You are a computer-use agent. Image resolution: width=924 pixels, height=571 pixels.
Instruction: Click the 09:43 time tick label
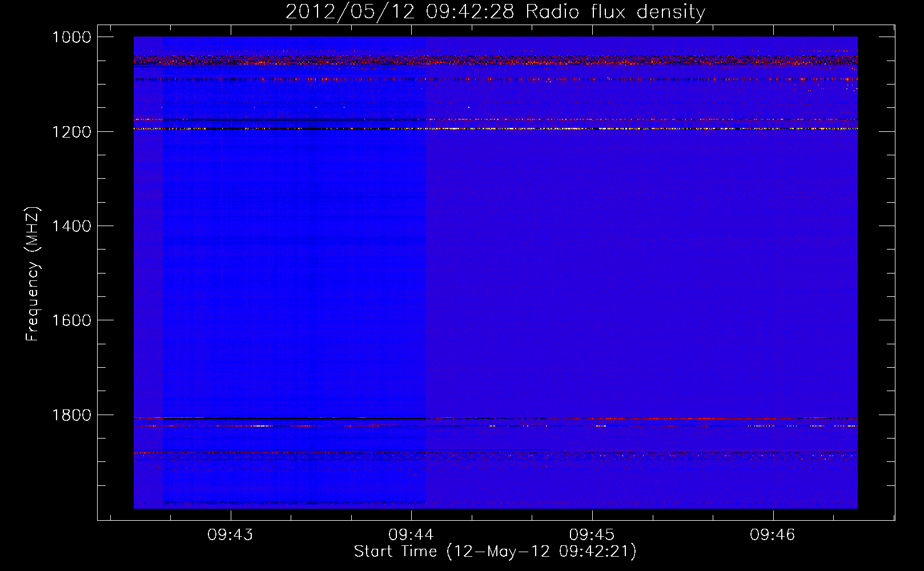point(230,534)
